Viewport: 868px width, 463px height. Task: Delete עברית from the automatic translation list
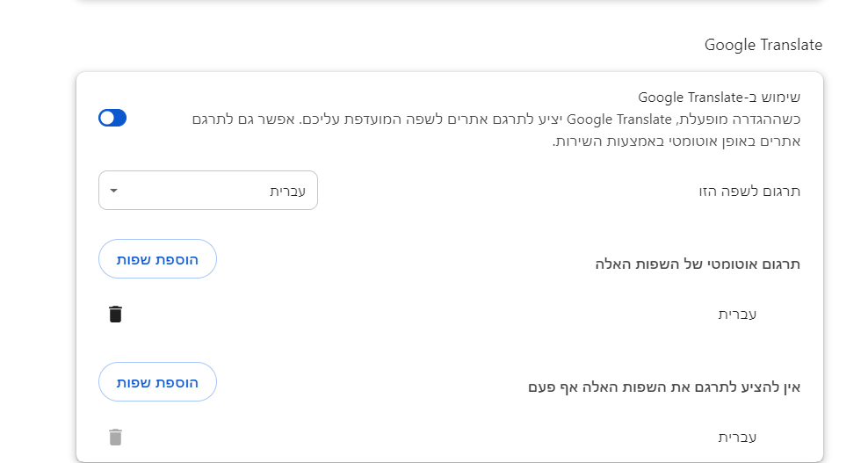tap(115, 314)
